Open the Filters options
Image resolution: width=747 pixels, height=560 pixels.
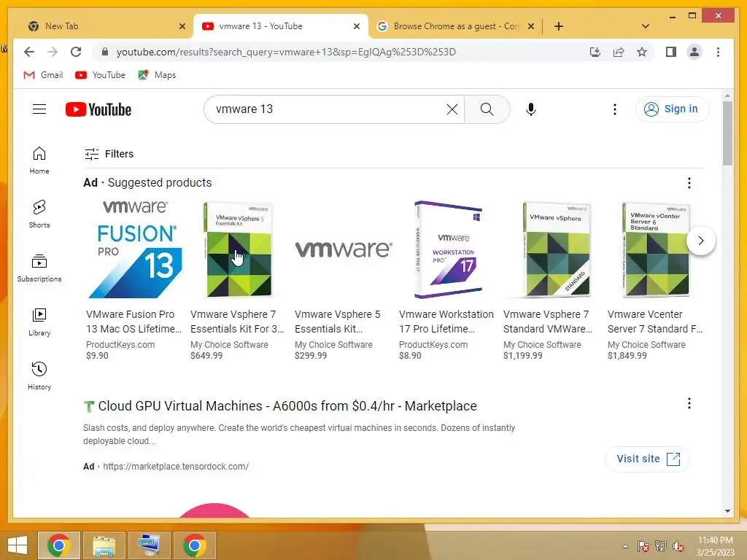pos(109,154)
